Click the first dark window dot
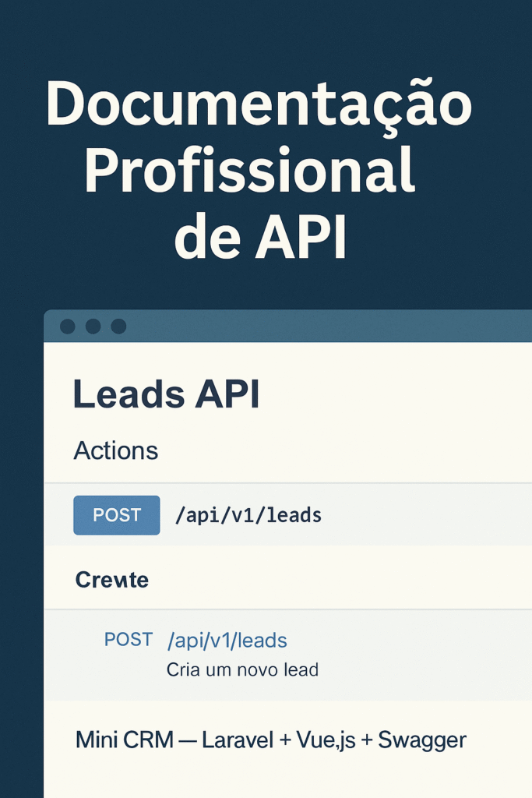Screen dimensions: 532x798 click(68, 327)
